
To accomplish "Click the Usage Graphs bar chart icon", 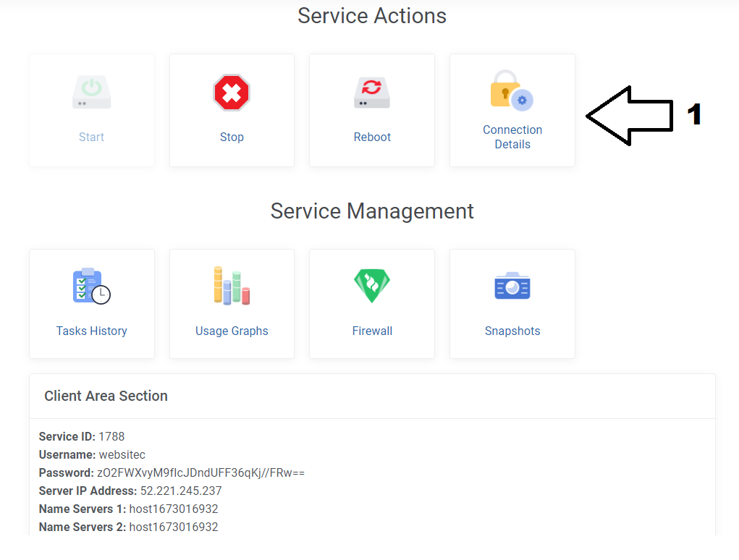I will (x=232, y=286).
